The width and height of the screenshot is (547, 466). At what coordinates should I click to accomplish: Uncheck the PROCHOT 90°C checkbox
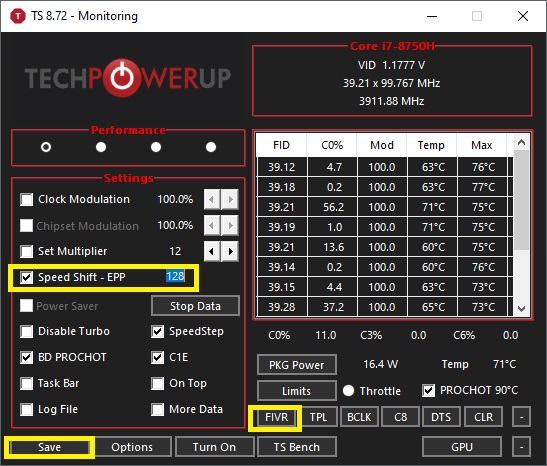pyautogui.click(x=428, y=391)
